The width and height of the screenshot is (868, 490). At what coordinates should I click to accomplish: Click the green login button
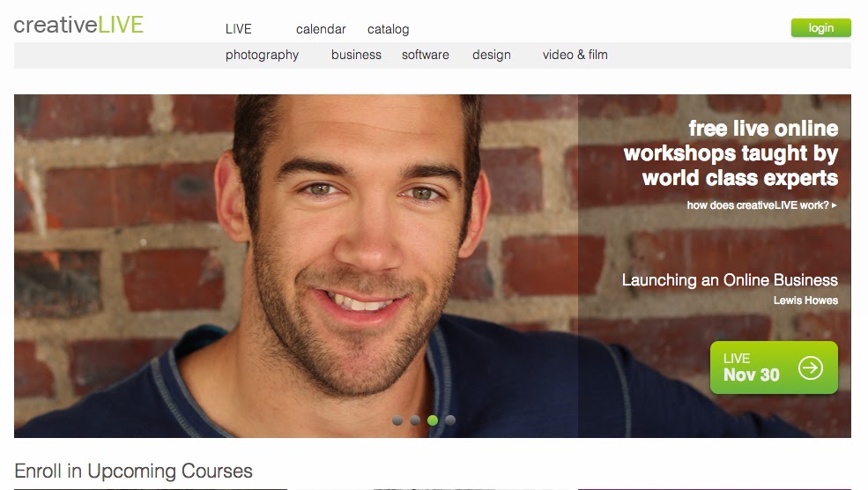coord(821,27)
